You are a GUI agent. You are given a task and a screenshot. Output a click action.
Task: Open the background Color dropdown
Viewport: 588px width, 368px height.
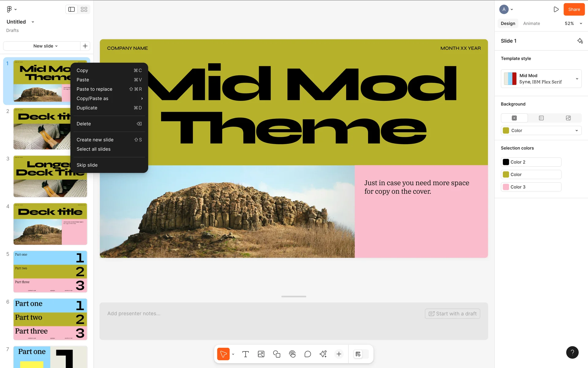click(541, 131)
